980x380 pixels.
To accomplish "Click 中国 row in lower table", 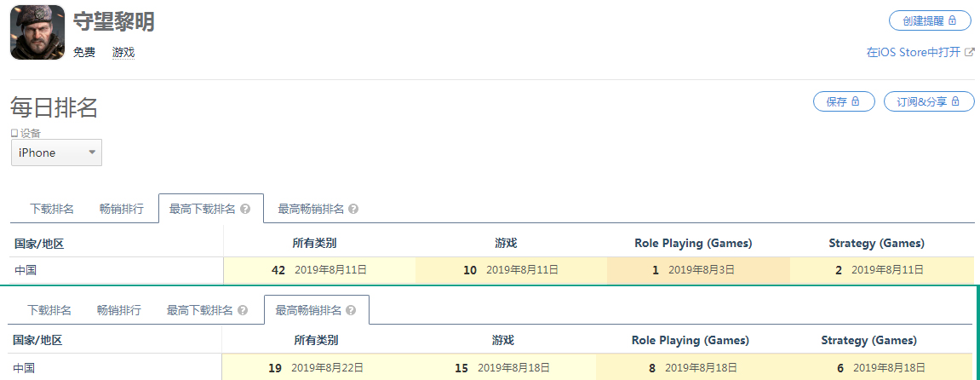I will click(x=492, y=368).
